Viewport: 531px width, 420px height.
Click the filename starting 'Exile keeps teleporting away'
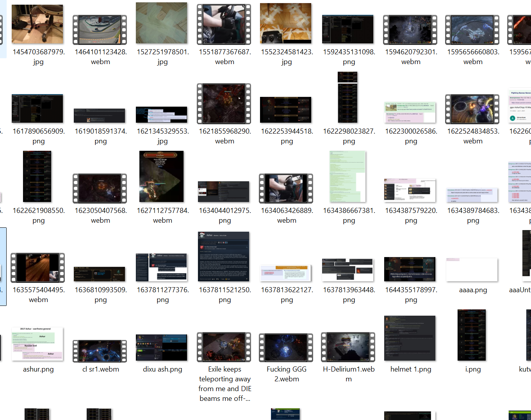coord(225,384)
